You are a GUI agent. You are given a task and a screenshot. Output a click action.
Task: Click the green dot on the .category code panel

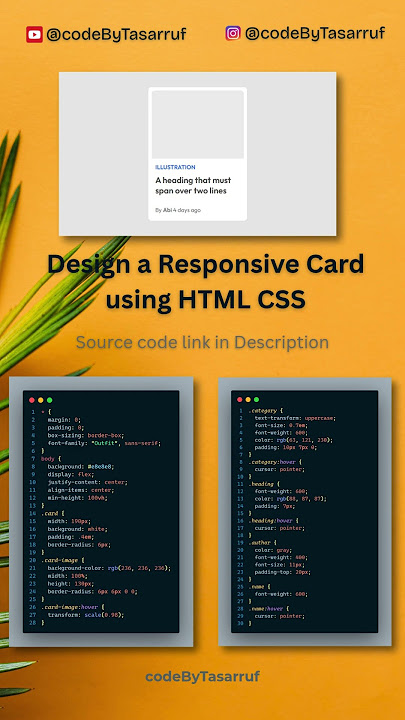257,399
